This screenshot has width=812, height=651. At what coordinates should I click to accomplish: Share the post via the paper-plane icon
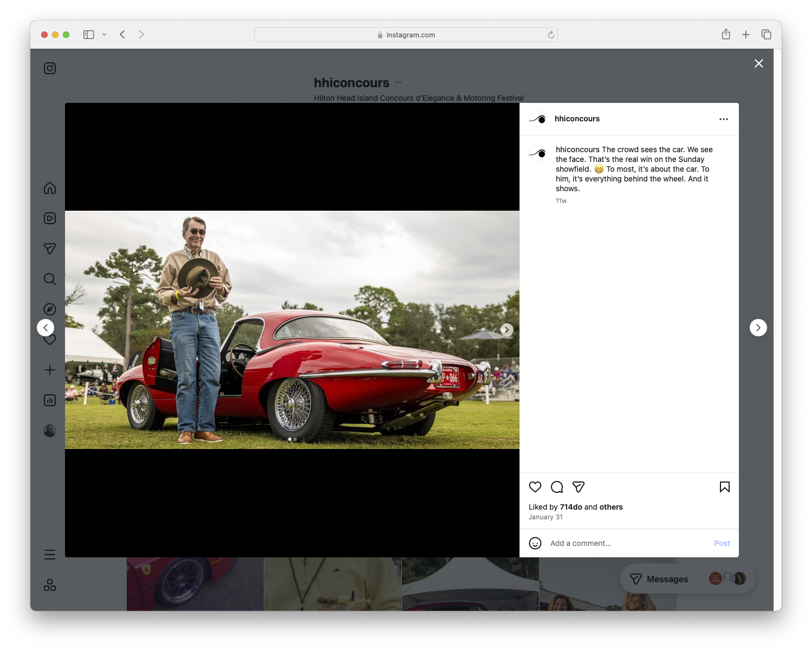coord(579,487)
